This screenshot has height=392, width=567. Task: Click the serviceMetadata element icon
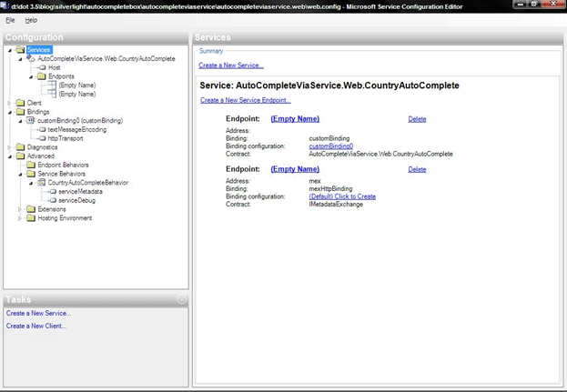coord(53,192)
